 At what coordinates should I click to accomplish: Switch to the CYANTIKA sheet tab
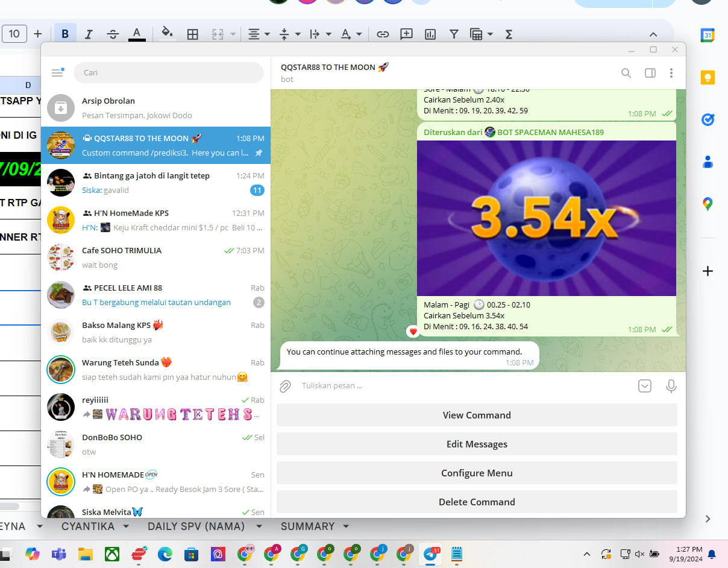tap(88, 526)
